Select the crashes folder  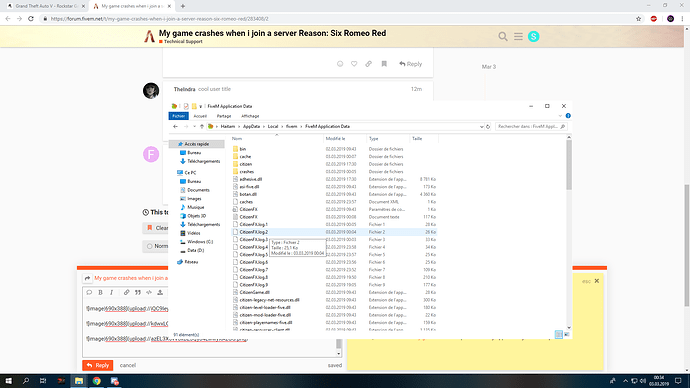(246, 172)
